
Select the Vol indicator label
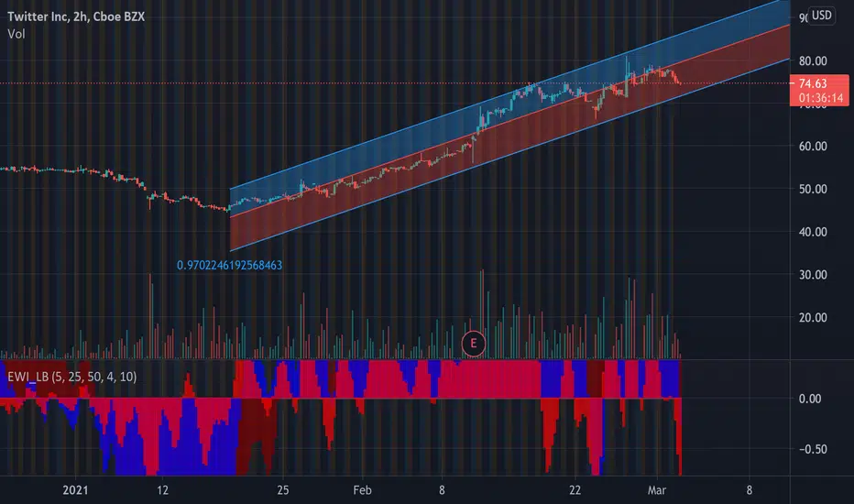pos(16,34)
